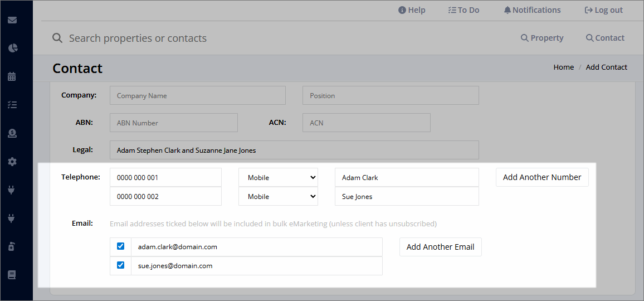Click the Company: label

click(79, 95)
